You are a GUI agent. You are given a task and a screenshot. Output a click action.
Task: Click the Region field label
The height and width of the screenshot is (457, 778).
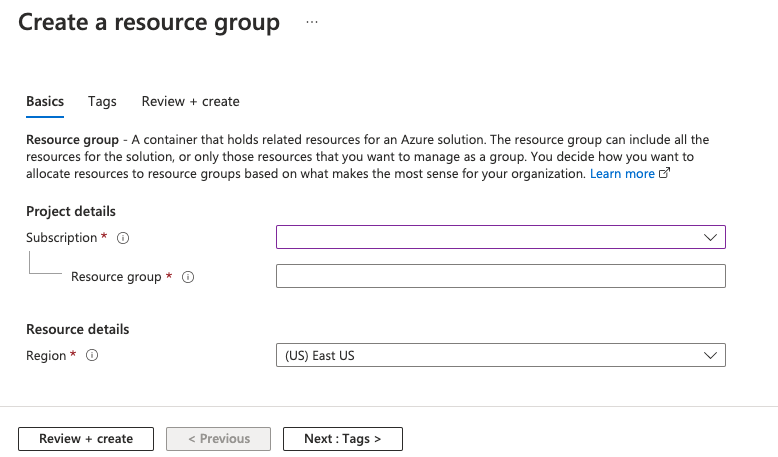(46, 356)
